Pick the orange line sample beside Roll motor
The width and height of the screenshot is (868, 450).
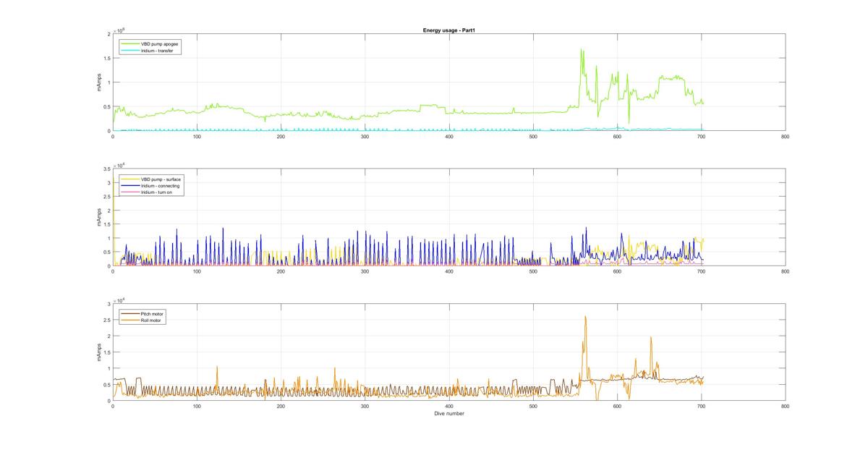tap(130, 320)
